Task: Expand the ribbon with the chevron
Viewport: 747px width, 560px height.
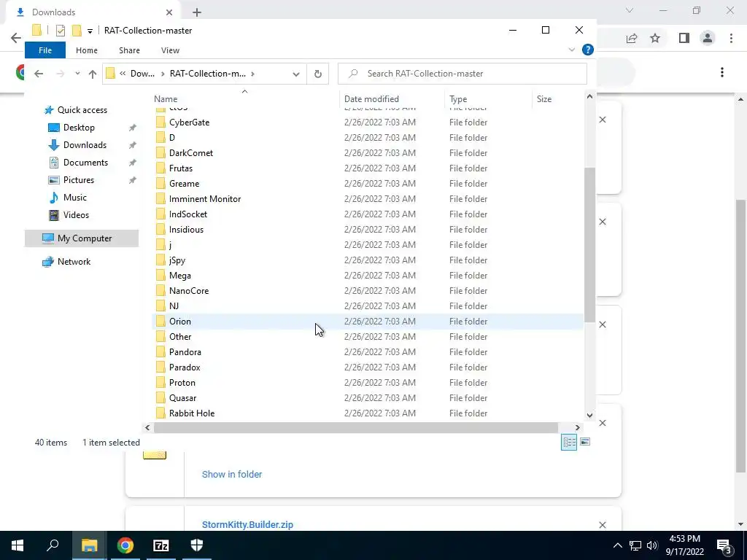Action: [x=572, y=50]
